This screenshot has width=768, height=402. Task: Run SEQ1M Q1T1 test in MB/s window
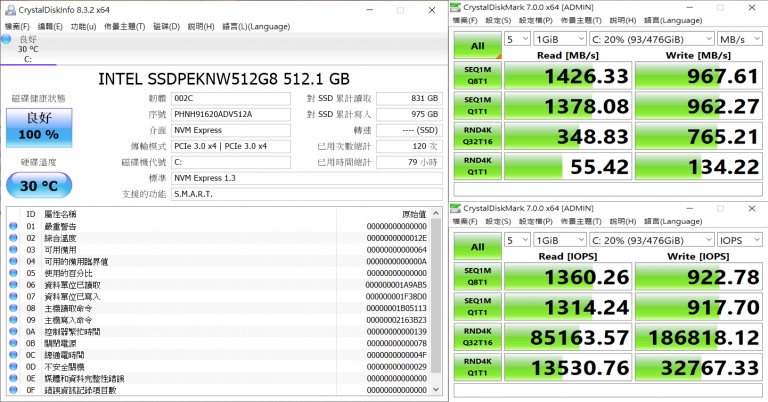pos(478,106)
